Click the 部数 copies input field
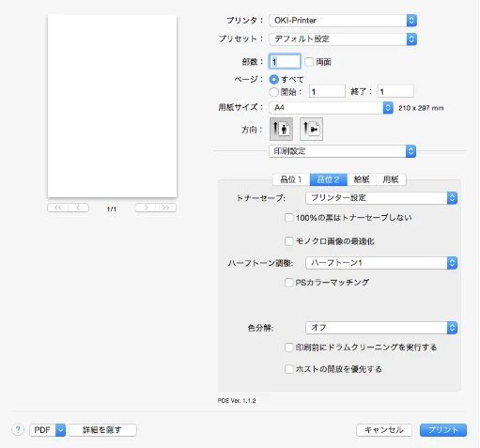The image size is (480, 448). point(285,61)
